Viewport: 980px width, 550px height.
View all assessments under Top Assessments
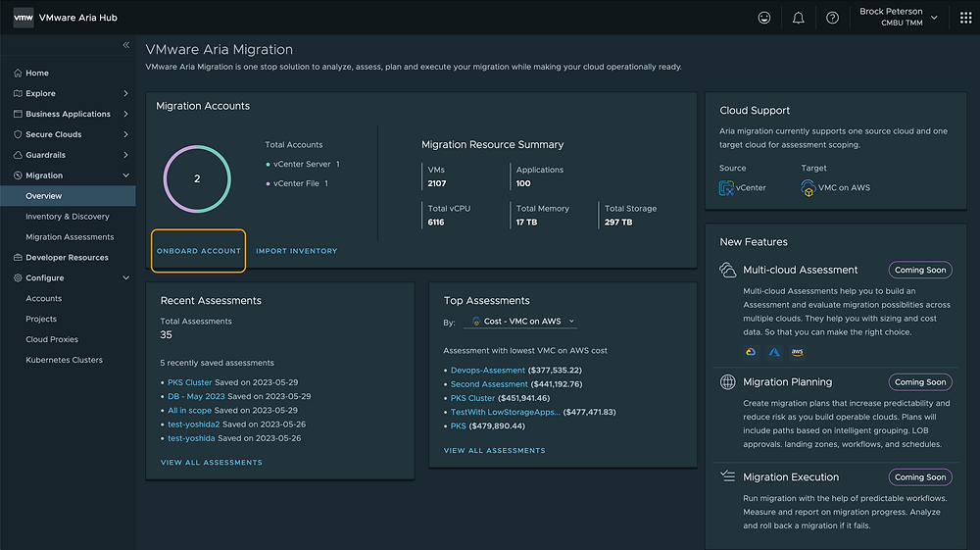pos(494,451)
